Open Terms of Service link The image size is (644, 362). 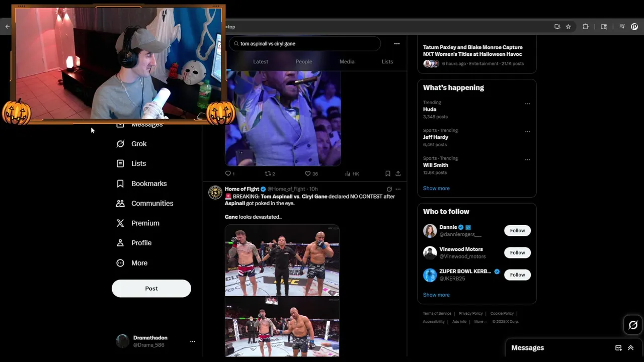point(437,314)
